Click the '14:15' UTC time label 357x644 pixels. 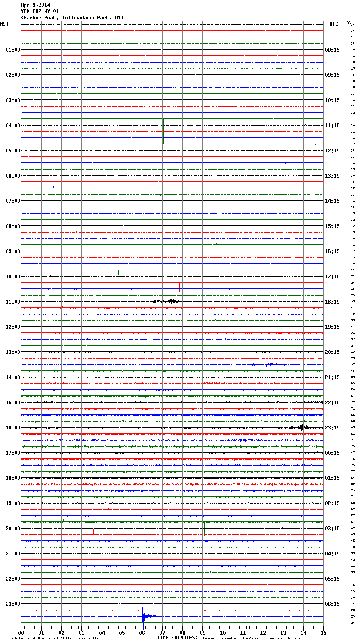click(x=332, y=201)
